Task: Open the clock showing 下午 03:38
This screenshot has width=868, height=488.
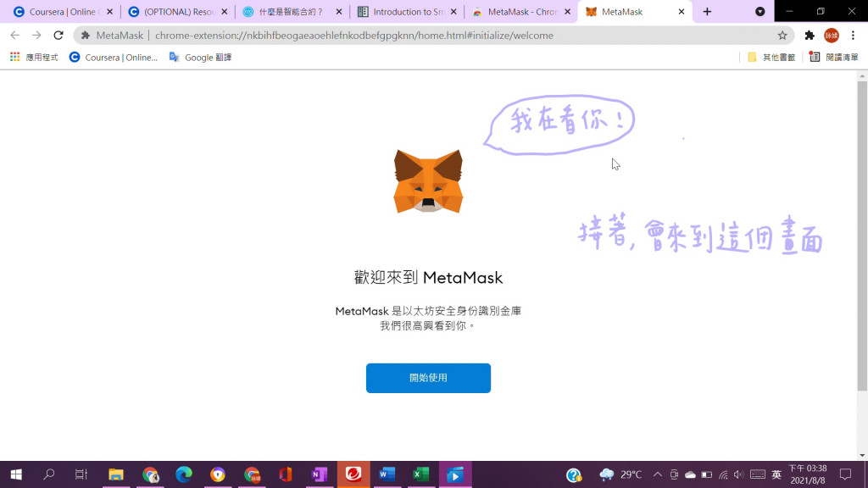Action: coord(808,474)
